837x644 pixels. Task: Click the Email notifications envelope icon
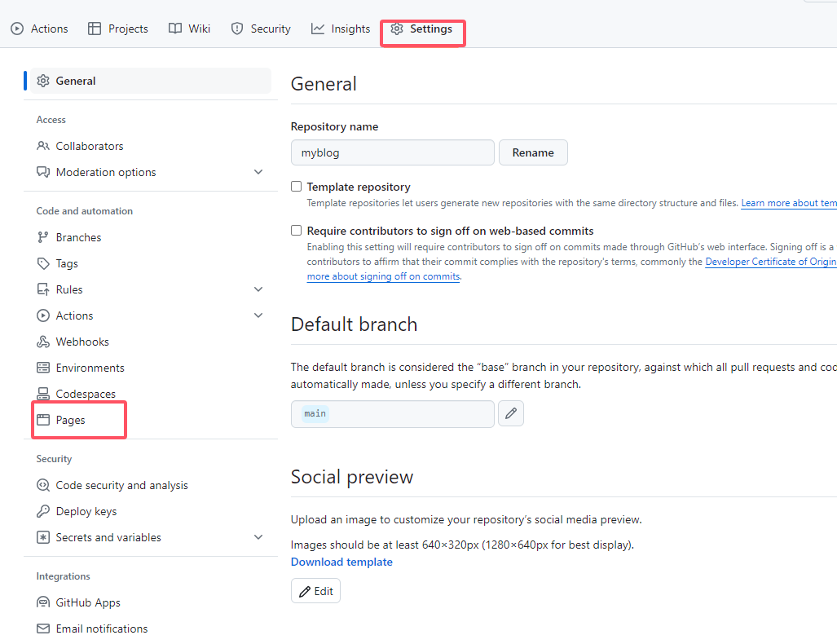click(43, 629)
